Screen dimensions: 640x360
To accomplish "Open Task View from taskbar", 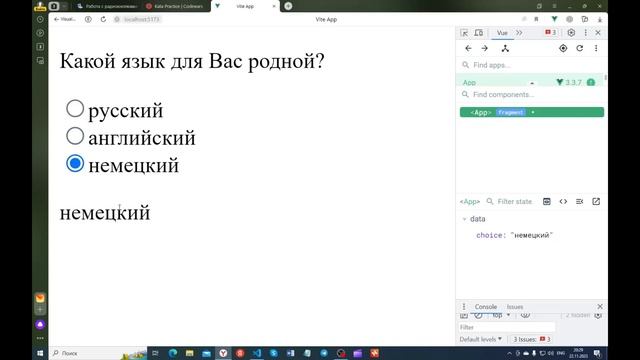I will point(155,353).
